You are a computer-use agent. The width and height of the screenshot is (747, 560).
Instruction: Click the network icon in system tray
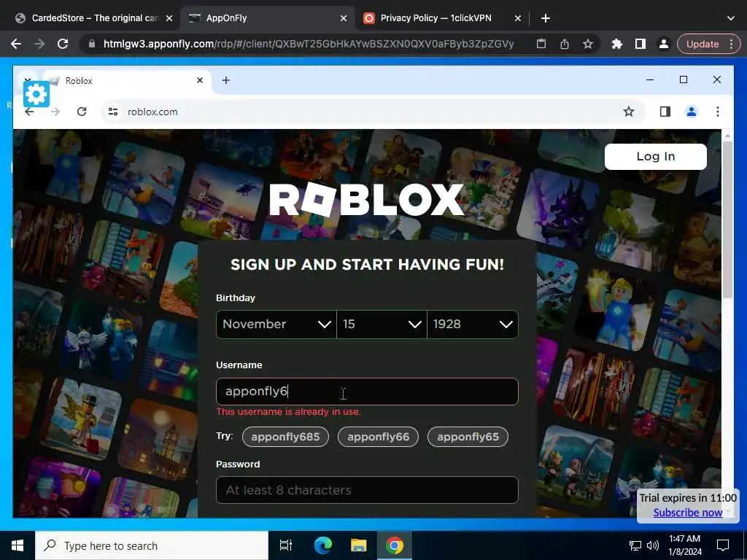tap(635, 545)
